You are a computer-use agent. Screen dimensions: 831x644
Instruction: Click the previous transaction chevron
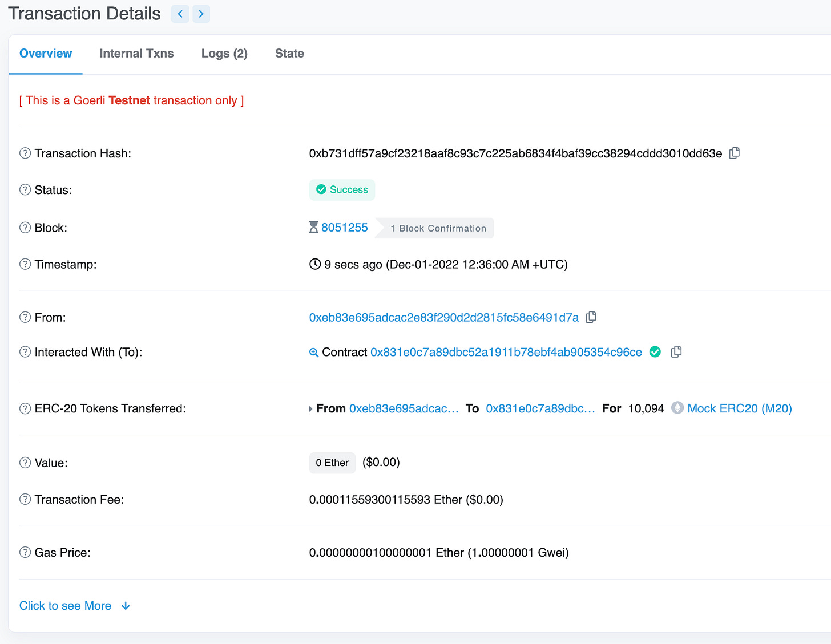pyautogui.click(x=180, y=14)
